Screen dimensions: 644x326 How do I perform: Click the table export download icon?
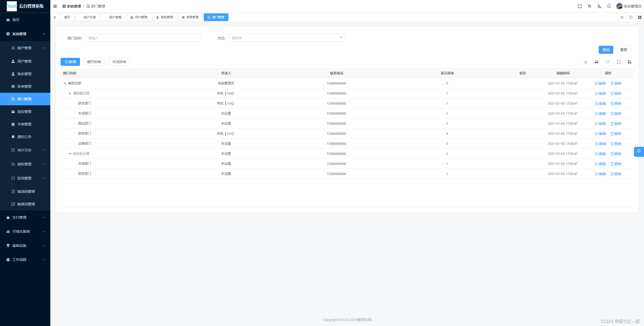[585, 62]
